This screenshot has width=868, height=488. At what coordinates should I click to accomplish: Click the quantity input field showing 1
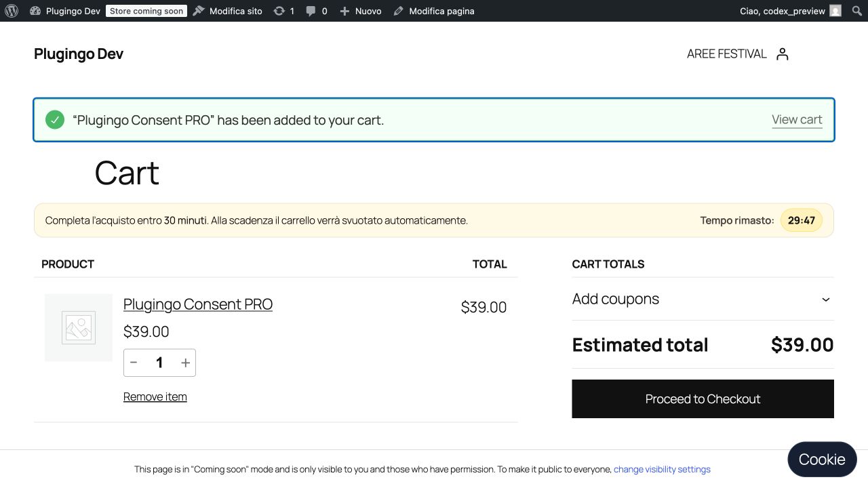tap(159, 363)
